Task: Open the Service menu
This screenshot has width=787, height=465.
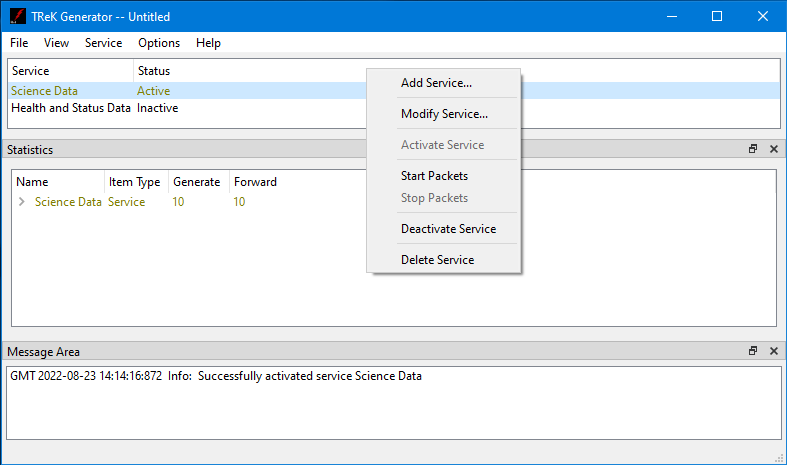Action: click(103, 43)
